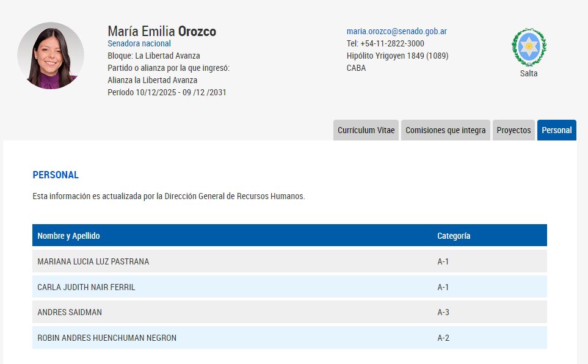Viewport: 588px width, 364px height.
Task: Click the blue PERSONAL section heading
Action: 56,175
